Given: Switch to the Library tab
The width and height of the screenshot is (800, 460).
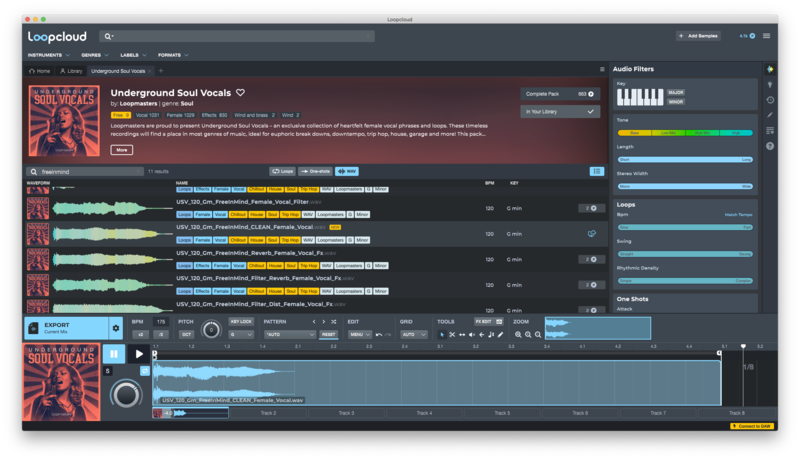Looking at the screenshot, I should coord(70,71).
